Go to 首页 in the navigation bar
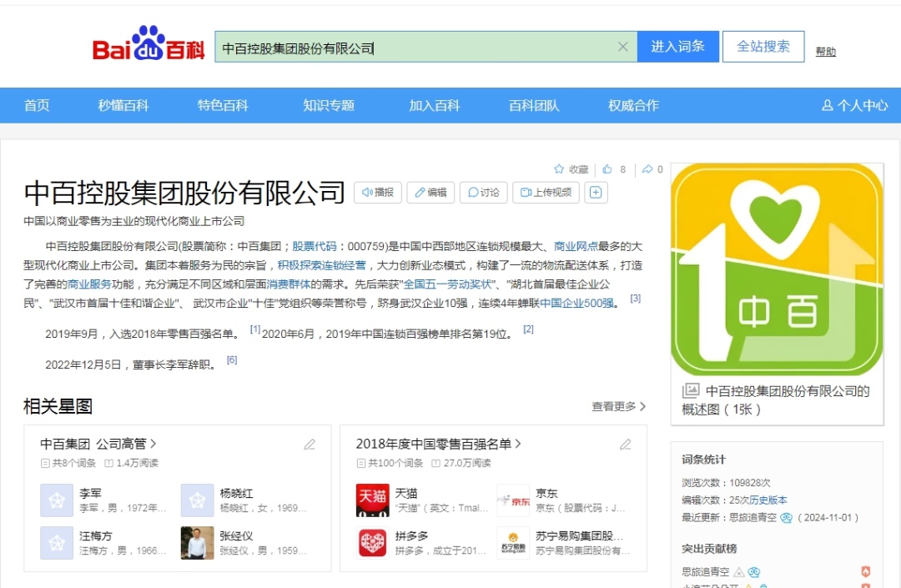901x588 pixels. [37, 105]
